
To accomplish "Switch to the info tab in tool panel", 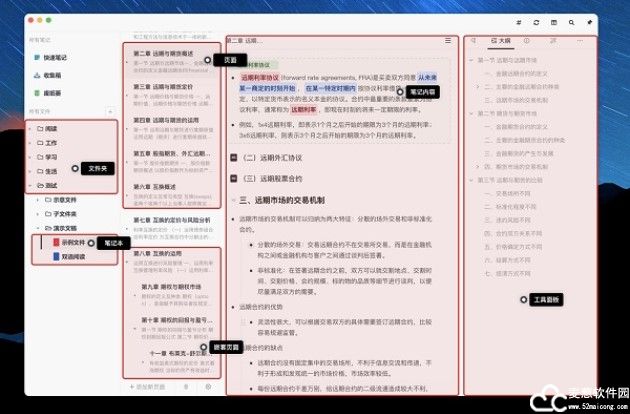I will tap(527, 42).
